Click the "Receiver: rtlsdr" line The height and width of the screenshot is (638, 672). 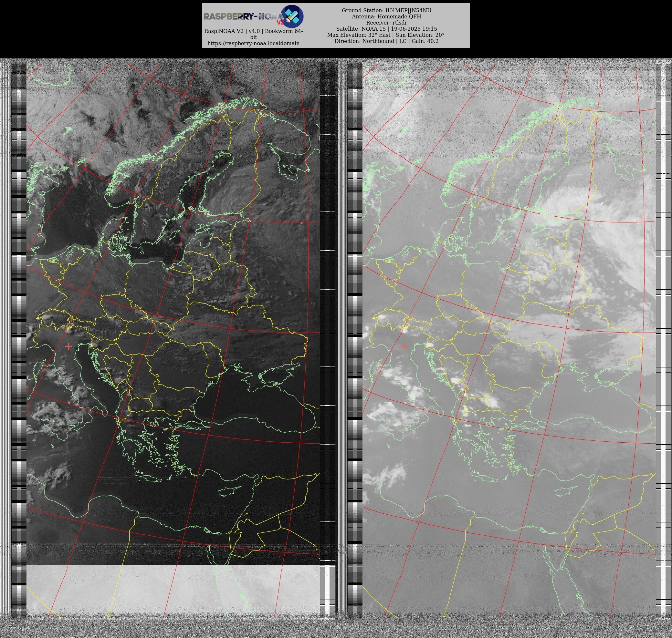[386, 23]
